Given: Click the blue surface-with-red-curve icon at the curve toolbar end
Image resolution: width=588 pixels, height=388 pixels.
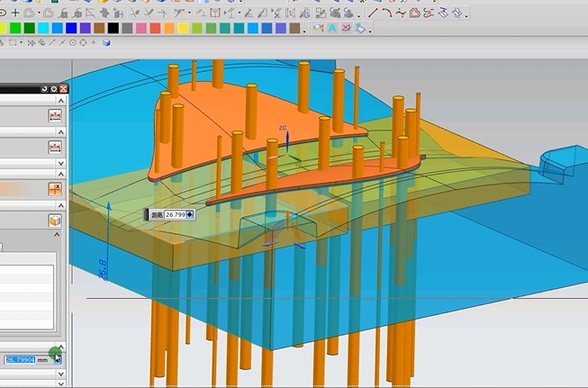Looking at the screenshot, I should [457, 14].
